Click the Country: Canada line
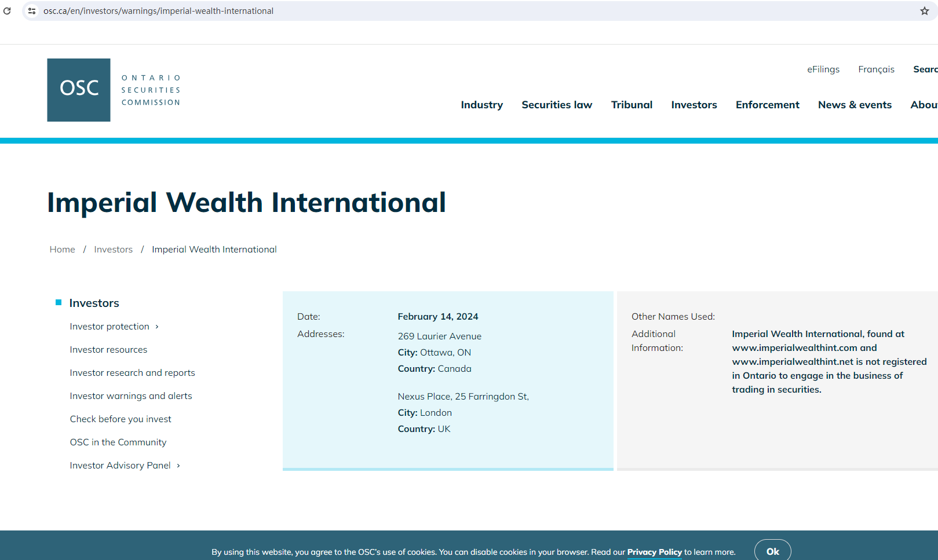Viewport: 938px width, 560px height. point(435,369)
